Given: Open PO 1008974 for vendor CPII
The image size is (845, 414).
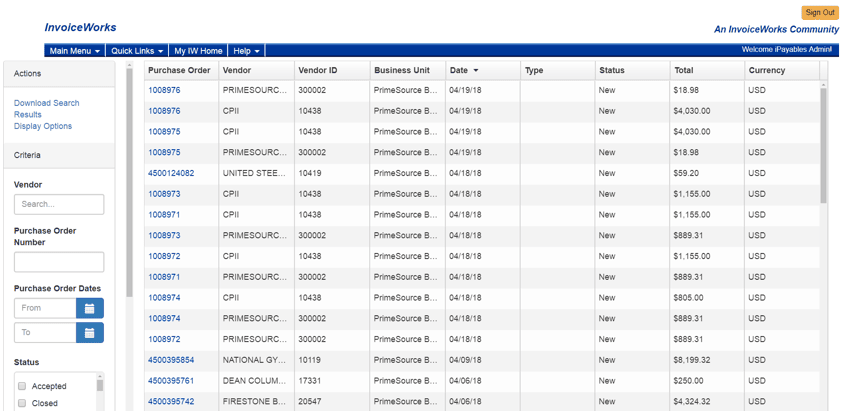Looking at the screenshot, I should (x=164, y=298).
